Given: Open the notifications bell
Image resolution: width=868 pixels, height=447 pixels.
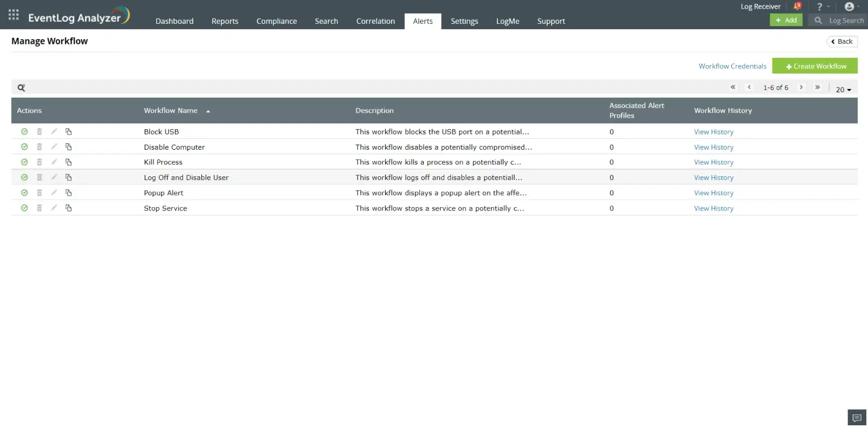Looking at the screenshot, I should coord(797,6).
